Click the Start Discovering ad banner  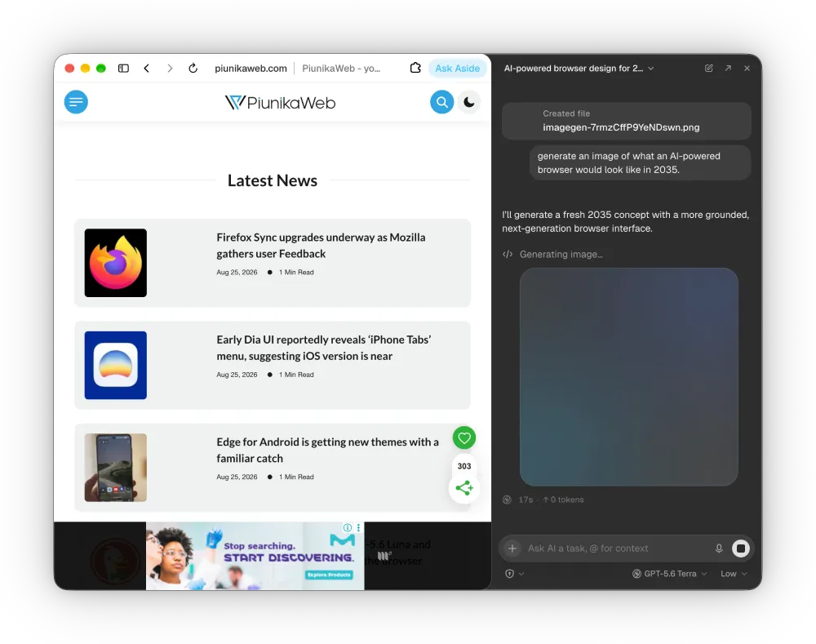coord(255,556)
